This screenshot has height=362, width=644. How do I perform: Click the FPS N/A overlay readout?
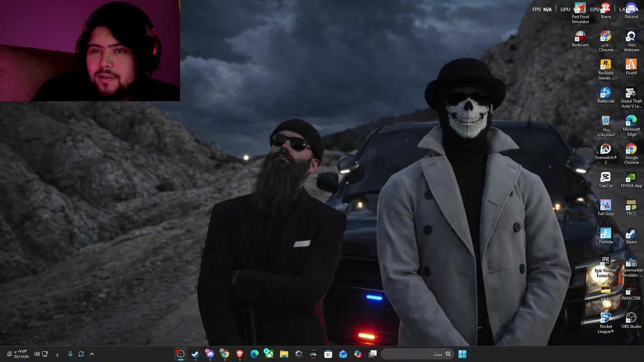coord(542,9)
